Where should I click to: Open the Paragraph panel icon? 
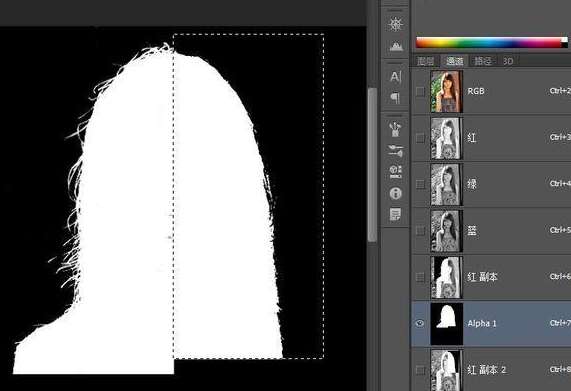tap(395, 98)
